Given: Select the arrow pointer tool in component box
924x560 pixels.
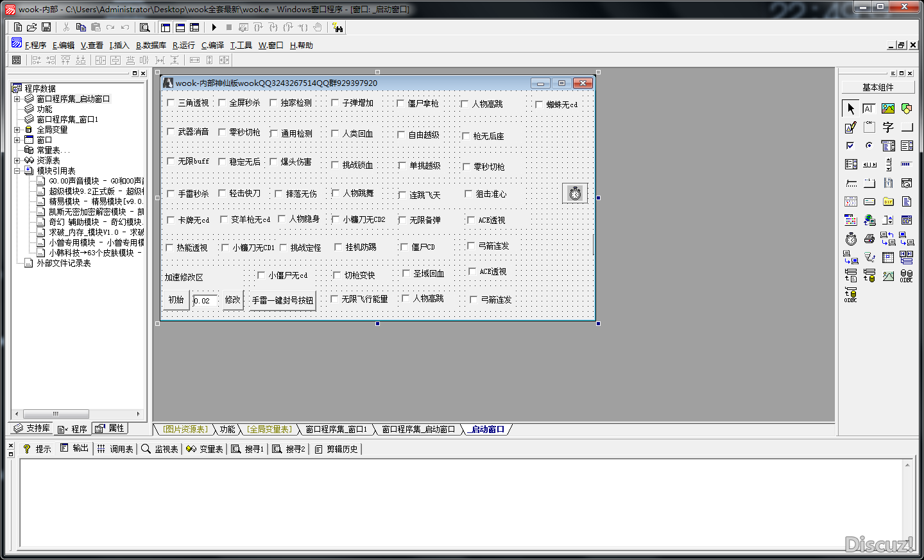Looking at the screenshot, I should [851, 108].
